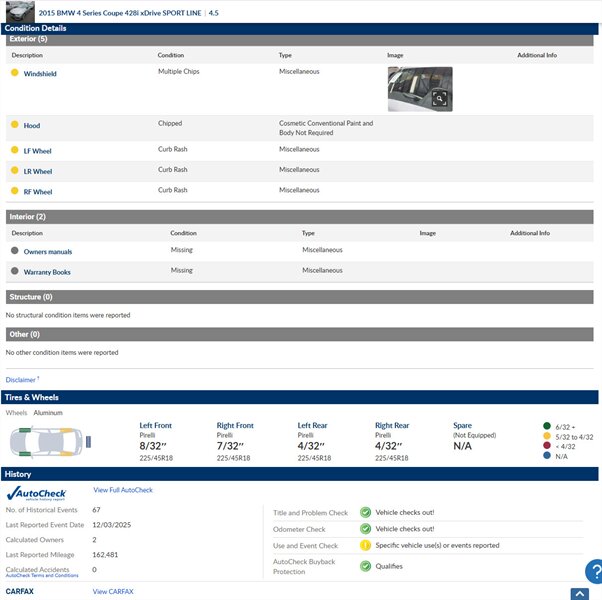The height and width of the screenshot is (600, 602).
Task: Click the magnifier icon on windshield photo
Action: (x=439, y=99)
